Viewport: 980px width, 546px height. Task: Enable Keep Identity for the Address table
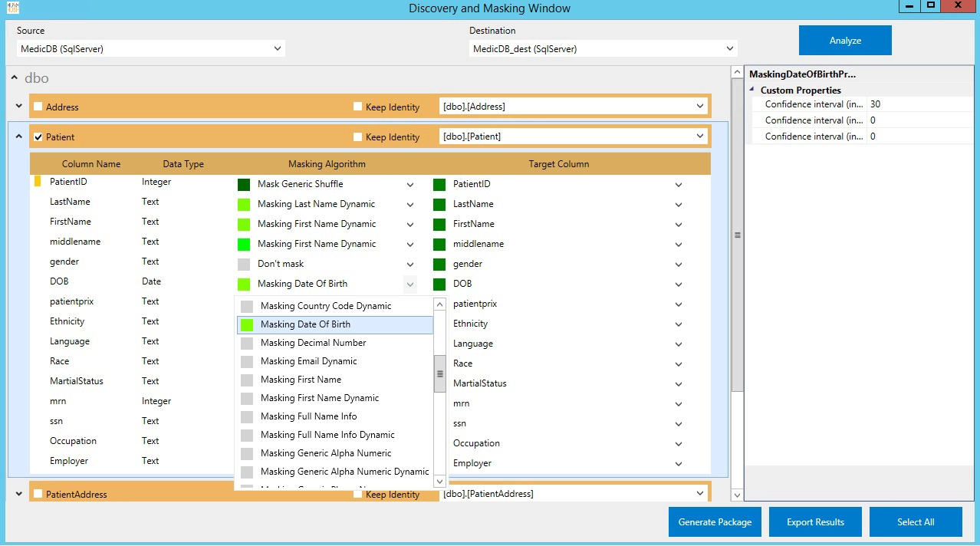(357, 107)
